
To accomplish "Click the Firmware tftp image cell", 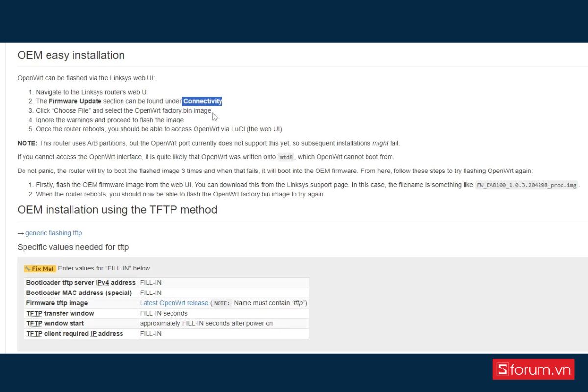I will pos(81,303).
